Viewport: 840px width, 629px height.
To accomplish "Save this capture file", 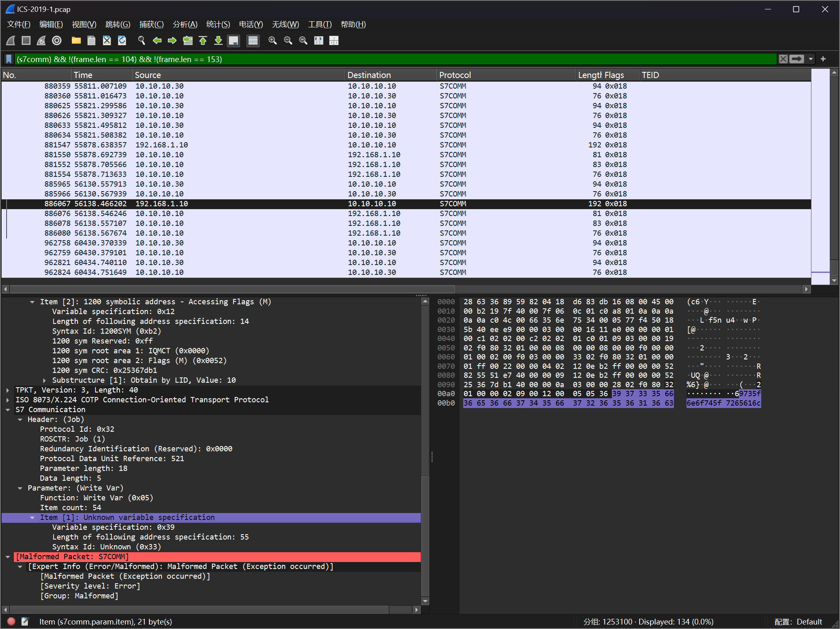I will (91, 40).
